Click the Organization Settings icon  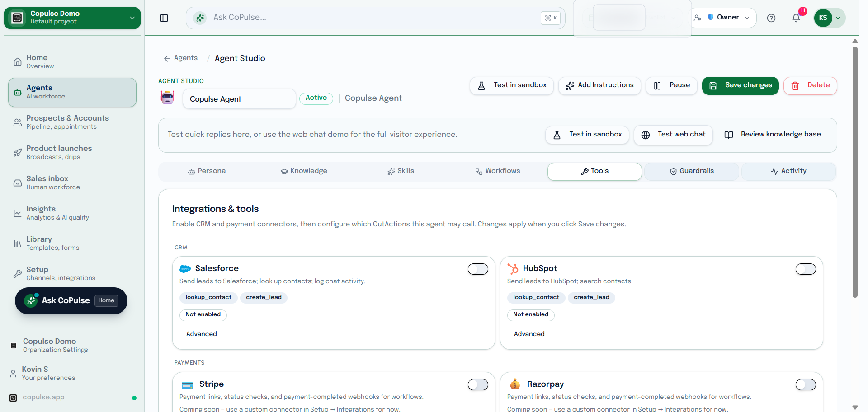(14, 346)
